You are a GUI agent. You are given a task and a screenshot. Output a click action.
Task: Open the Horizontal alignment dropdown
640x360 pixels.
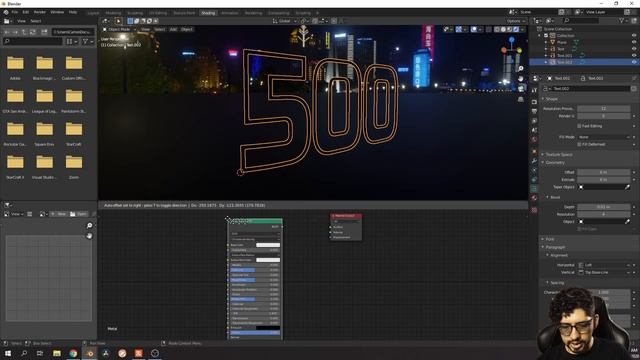[x=604, y=265]
